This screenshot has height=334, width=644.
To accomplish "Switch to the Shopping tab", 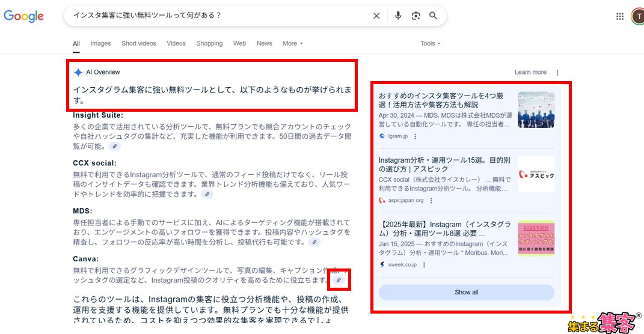I will pyautogui.click(x=209, y=43).
